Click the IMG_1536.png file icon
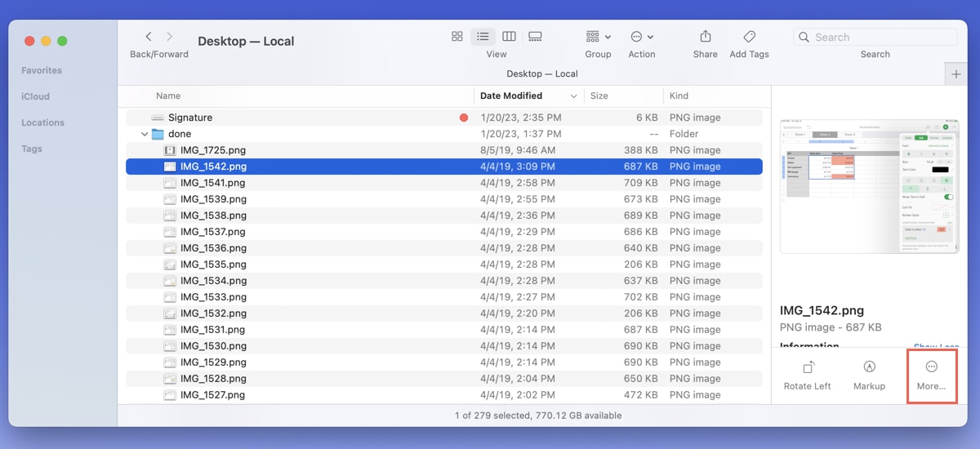980x449 pixels. tap(170, 248)
